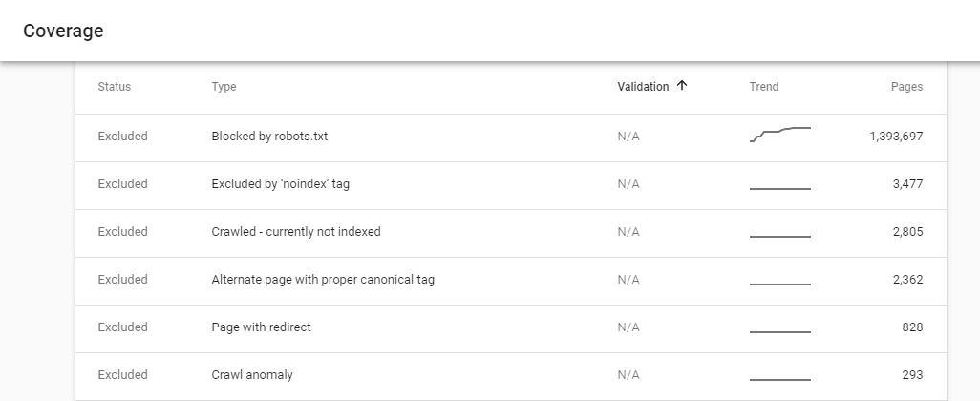This screenshot has width=980, height=401.
Task: Open the Blocked by robots.txt trend sparkline
Action: (x=779, y=135)
